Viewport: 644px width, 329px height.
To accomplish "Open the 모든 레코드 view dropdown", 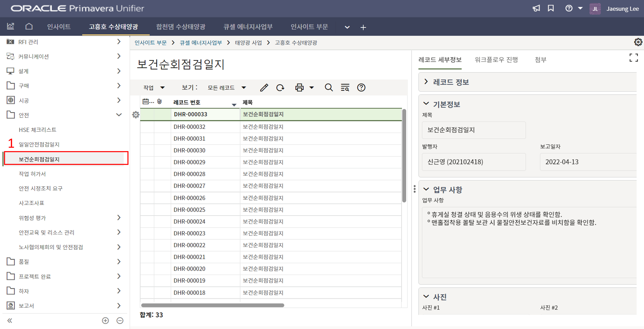I will (x=227, y=88).
